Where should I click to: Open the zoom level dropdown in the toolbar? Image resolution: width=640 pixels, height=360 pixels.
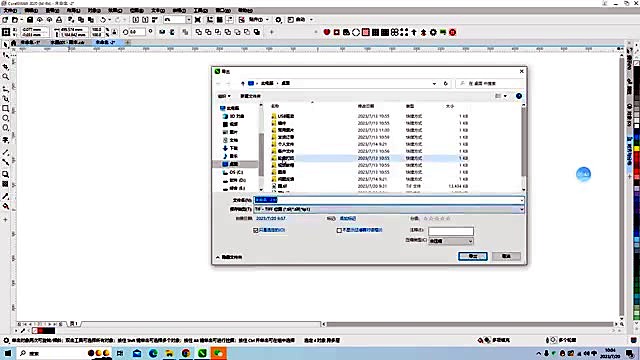[189, 20]
